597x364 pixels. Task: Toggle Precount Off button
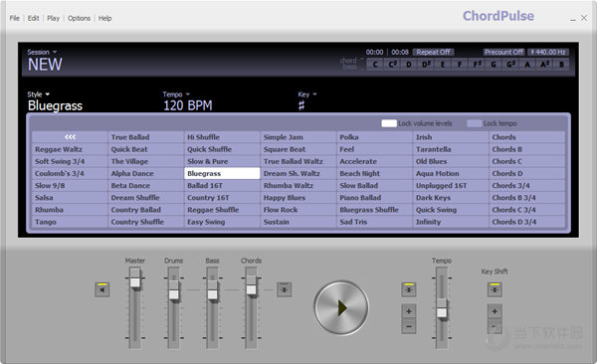tap(504, 52)
